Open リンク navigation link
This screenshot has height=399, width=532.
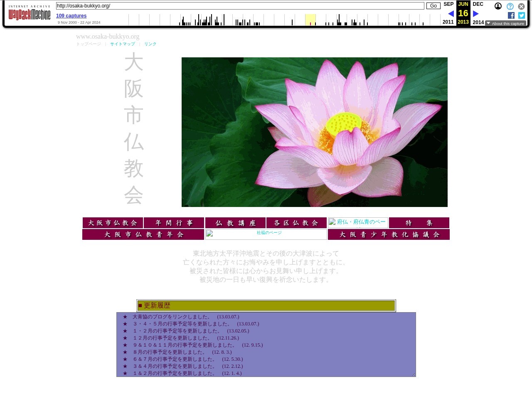point(150,44)
